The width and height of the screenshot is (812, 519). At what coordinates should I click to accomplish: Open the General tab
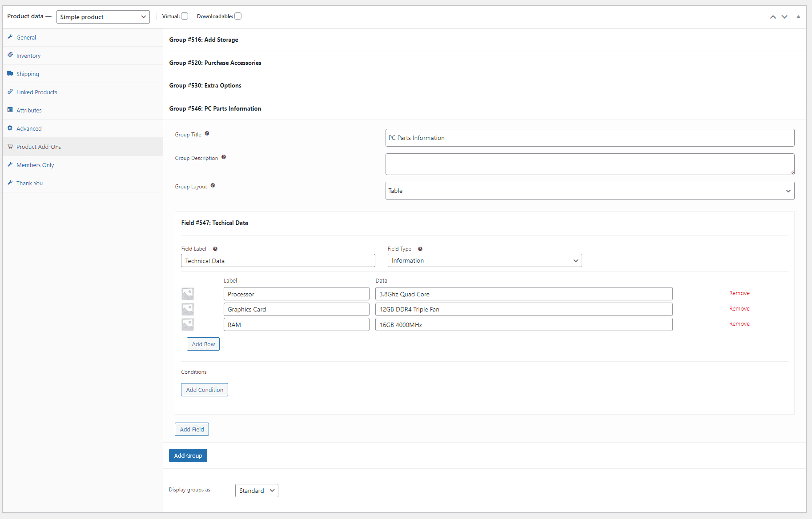click(83, 37)
